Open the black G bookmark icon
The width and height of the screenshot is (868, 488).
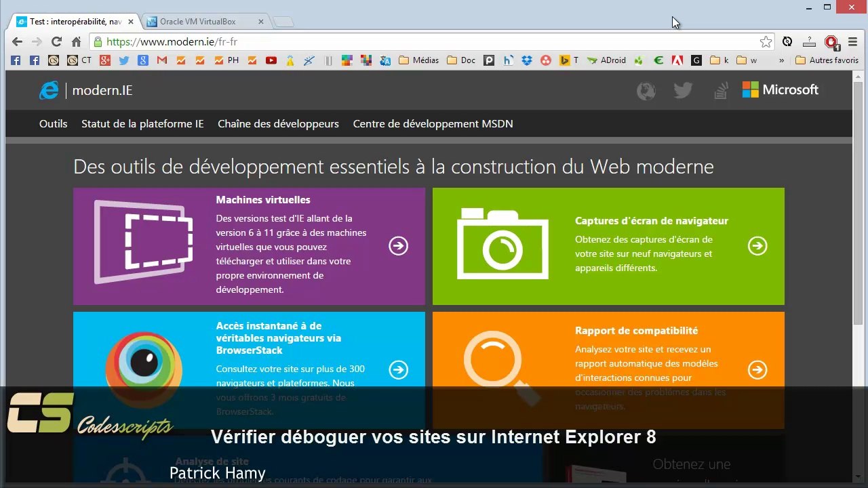coord(696,60)
